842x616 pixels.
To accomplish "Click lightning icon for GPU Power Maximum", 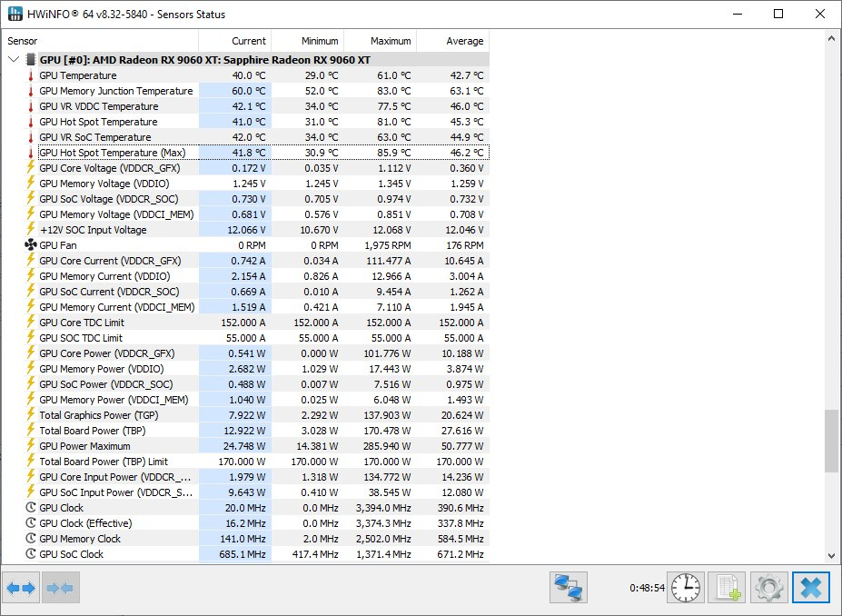I will [x=31, y=446].
